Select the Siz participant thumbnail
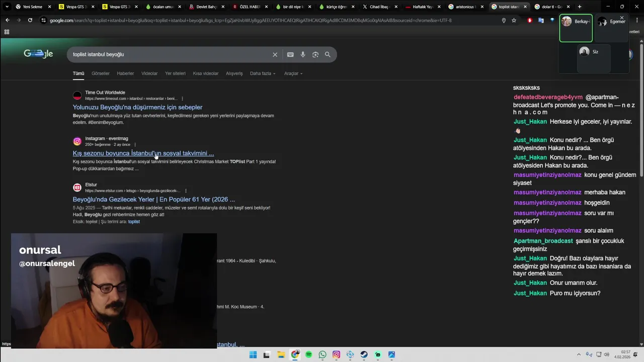Image resolution: width=644 pixels, height=362 pixels. click(594, 58)
